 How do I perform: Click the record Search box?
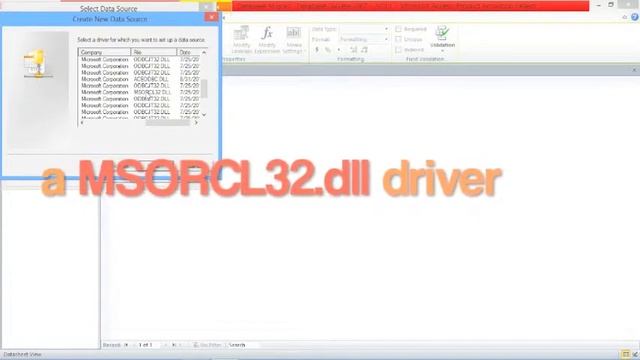click(242, 345)
